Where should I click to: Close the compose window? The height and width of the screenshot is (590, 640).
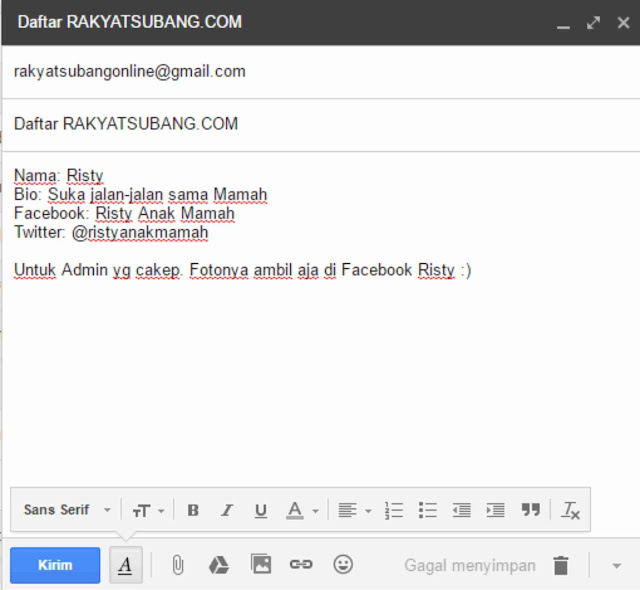point(623,22)
